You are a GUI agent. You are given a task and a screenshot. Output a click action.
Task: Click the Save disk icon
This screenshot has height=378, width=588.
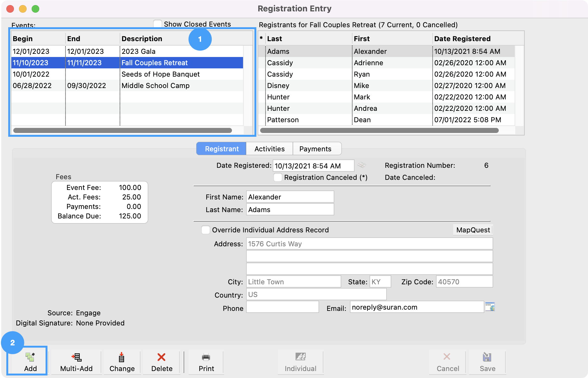(487, 357)
